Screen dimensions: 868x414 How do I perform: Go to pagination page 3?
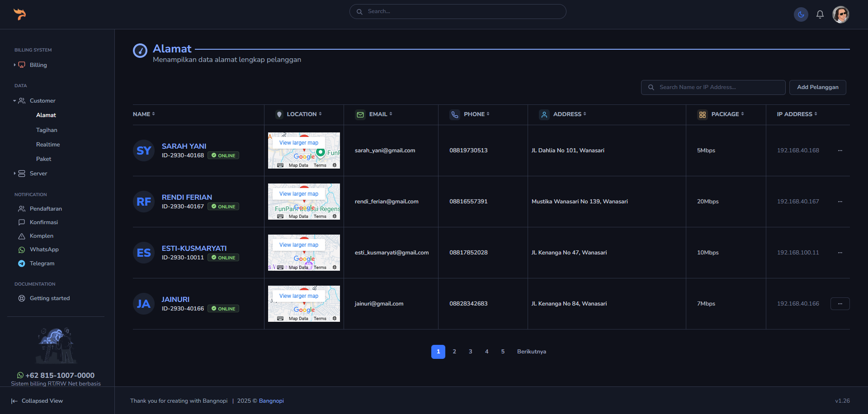470,352
